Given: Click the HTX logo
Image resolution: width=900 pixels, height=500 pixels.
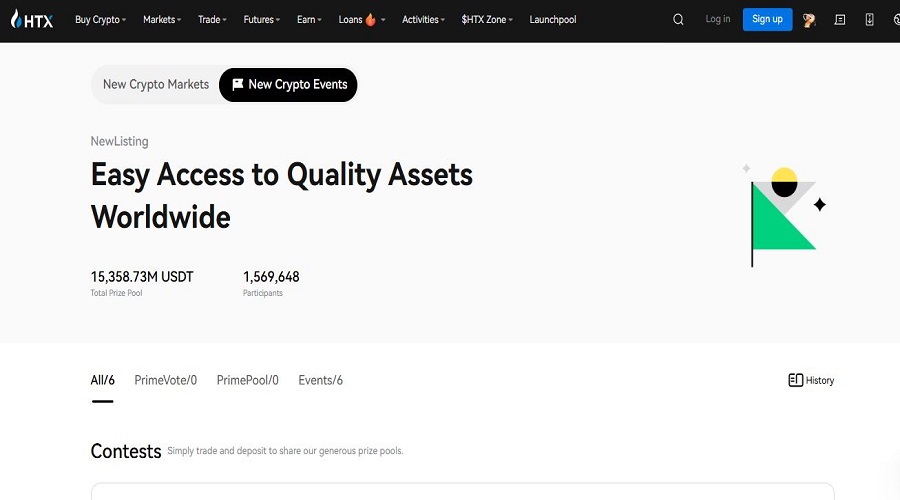Looking at the screenshot, I should [32, 19].
